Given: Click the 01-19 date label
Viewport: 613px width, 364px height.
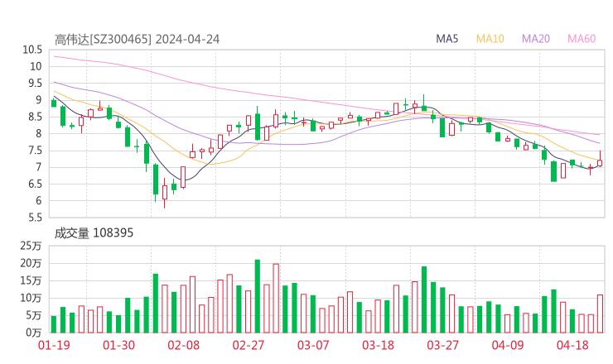Looking at the screenshot, I should pos(54,345).
